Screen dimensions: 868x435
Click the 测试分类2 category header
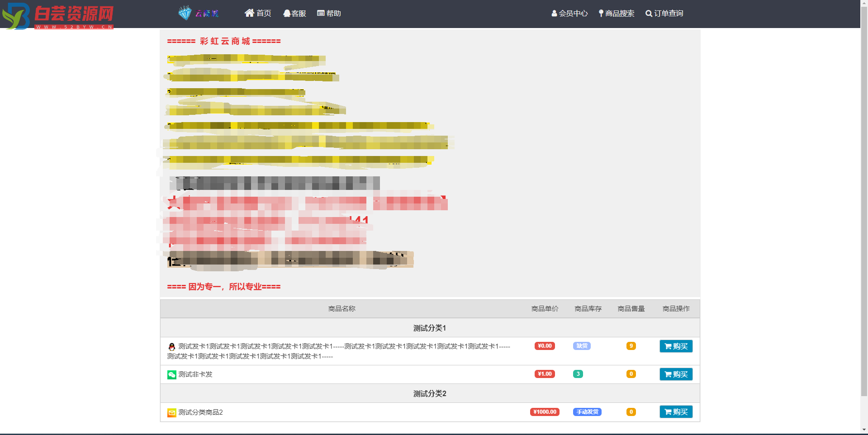[x=430, y=393]
